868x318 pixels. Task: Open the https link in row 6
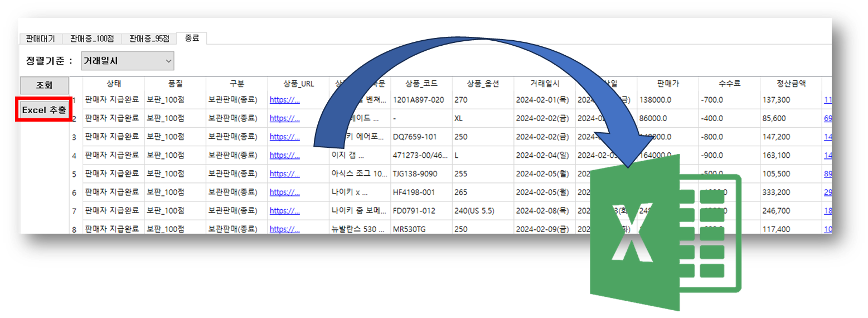[x=285, y=192]
